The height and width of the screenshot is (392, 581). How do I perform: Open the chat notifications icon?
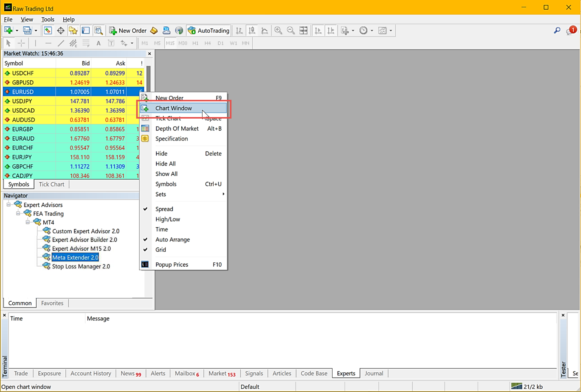coord(571,30)
